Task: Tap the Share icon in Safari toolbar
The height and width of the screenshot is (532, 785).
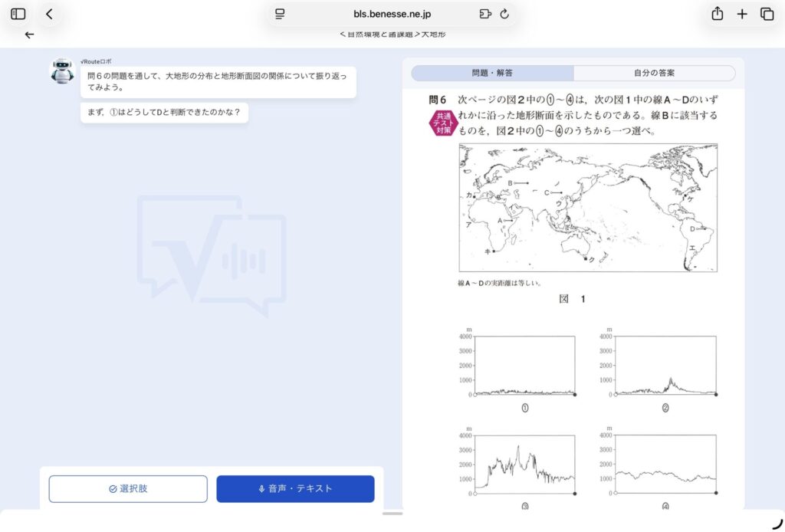Action: tap(718, 14)
